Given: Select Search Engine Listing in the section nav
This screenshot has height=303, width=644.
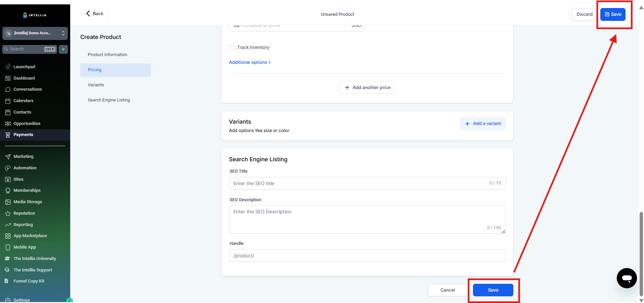Looking at the screenshot, I should tap(109, 100).
